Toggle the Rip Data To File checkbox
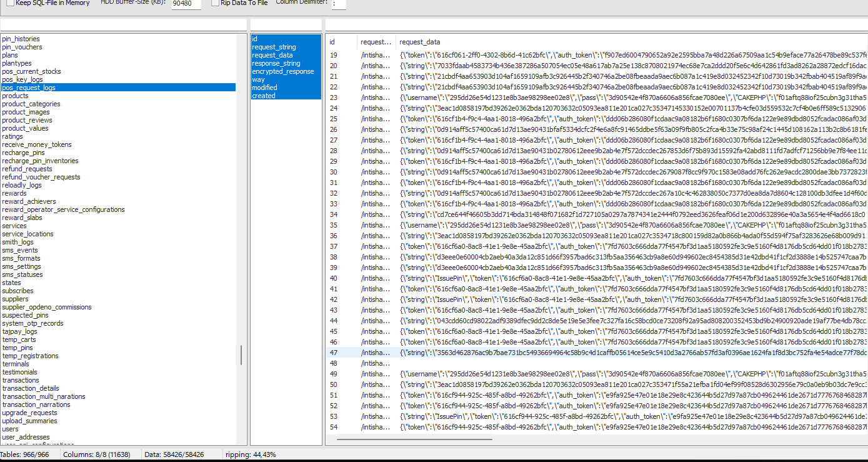The height and width of the screenshot is (462, 868). 216,3
